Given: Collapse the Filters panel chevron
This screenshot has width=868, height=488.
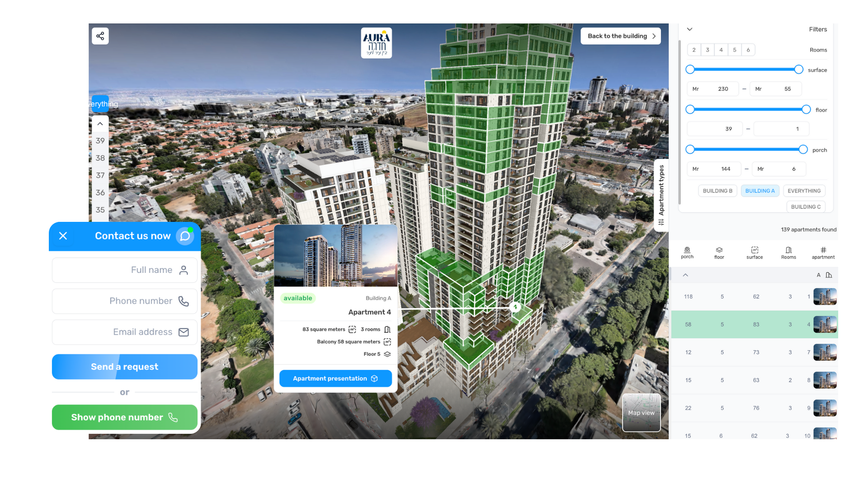Looking at the screenshot, I should [x=689, y=29].
